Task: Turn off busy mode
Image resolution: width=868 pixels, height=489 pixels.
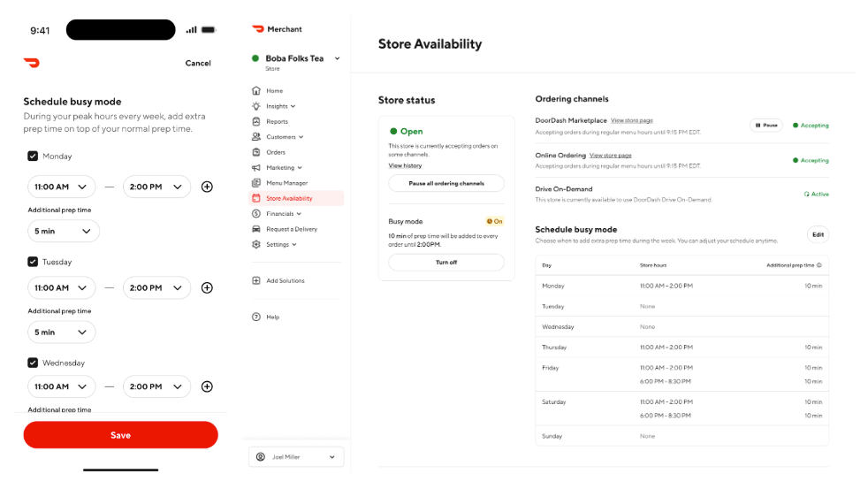Action: pos(446,262)
